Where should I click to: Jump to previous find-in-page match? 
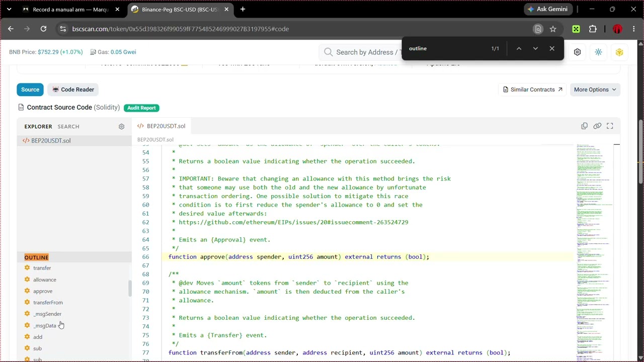pyautogui.click(x=519, y=49)
